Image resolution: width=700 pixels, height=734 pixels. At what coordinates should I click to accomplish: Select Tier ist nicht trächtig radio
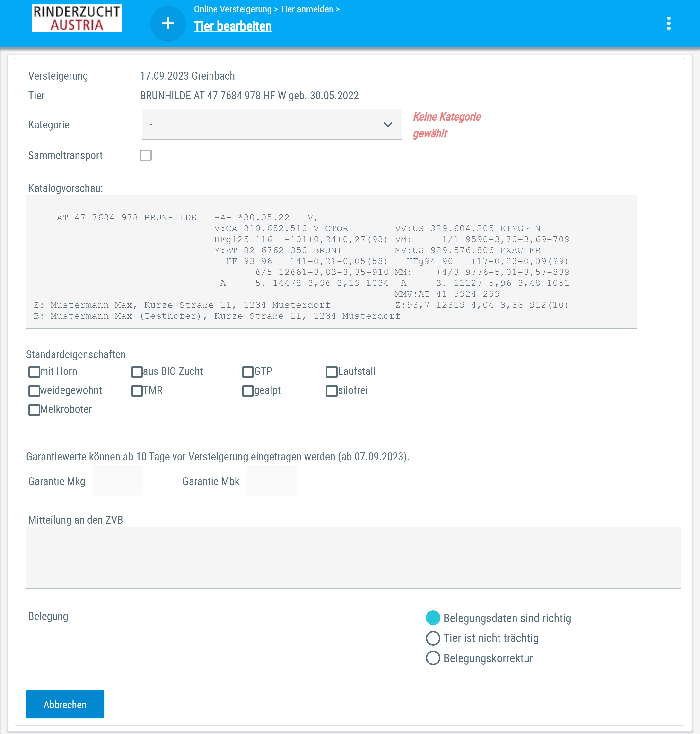(433, 638)
